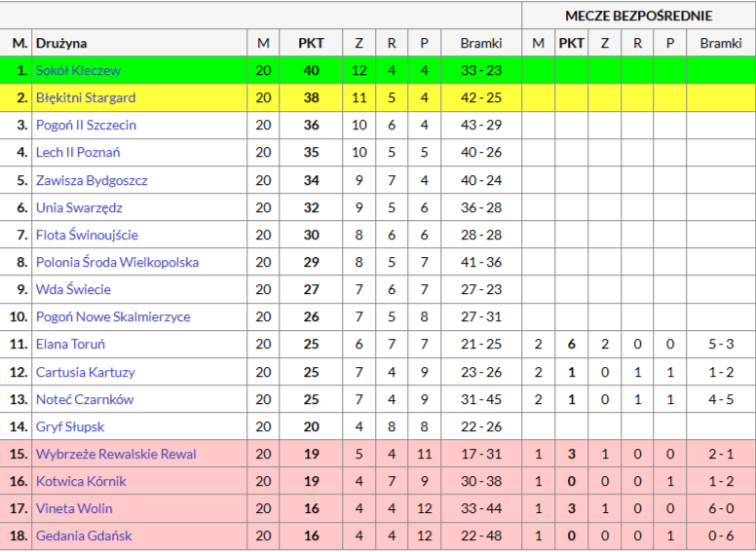
Task: Open Pogoń II Szczecin team page
Action: [86, 125]
